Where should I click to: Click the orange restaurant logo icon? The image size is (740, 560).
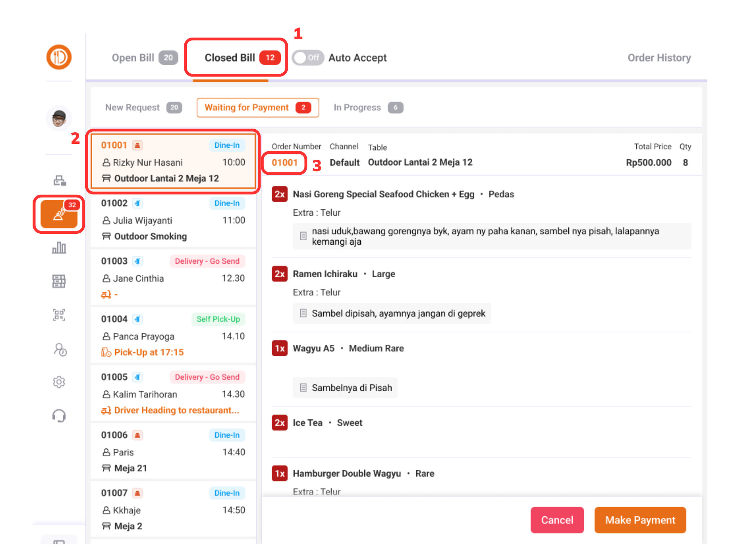tap(59, 57)
